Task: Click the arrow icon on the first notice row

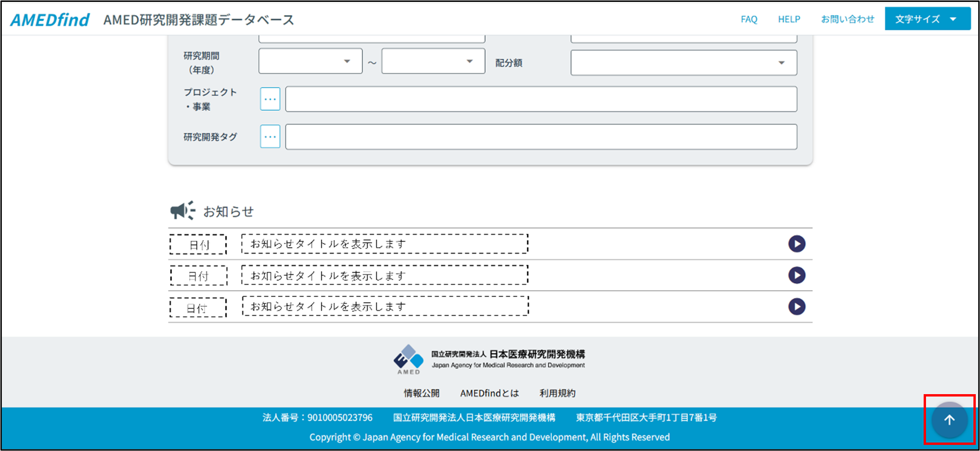Action: coord(796,244)
